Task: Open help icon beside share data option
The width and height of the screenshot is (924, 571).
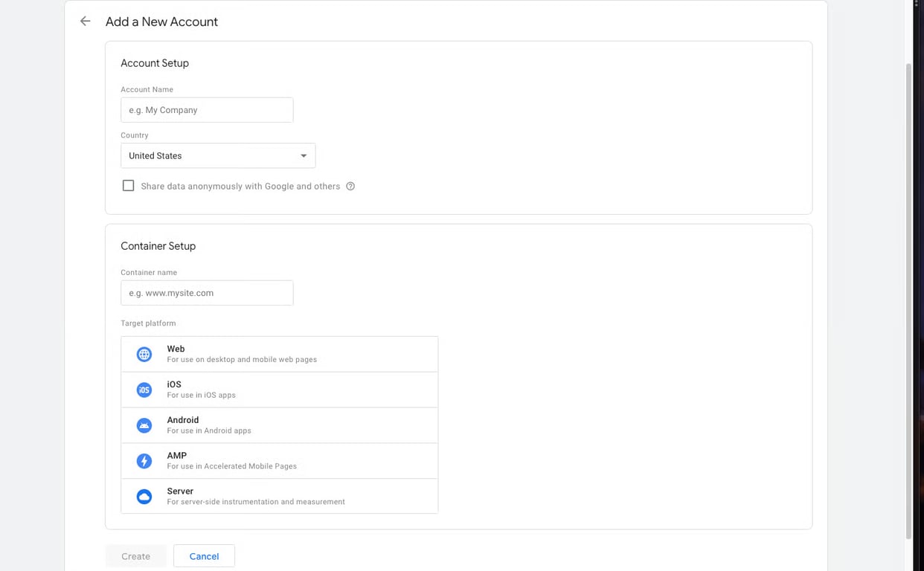Action: [350, 187]
